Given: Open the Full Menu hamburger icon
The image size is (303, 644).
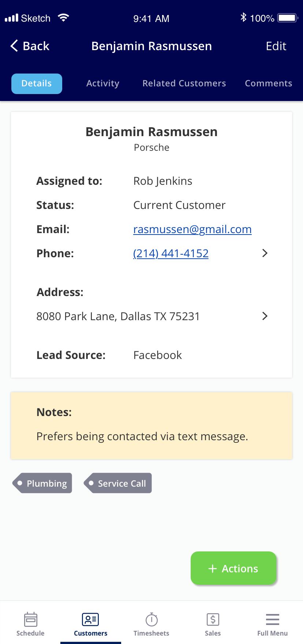Looking at the screenshot, I should pyautogui.click(x=272, y=619).
